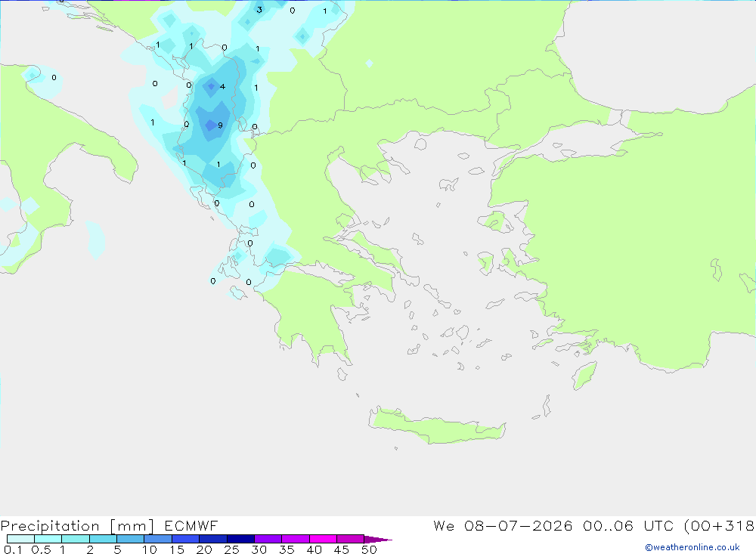Click the purple arrow at the legend end
756x554 pixels.
[x=378, y=539]
